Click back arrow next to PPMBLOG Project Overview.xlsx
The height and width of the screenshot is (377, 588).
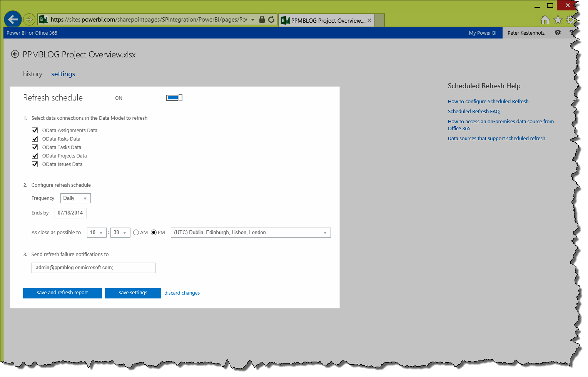[x=15, y=54]
